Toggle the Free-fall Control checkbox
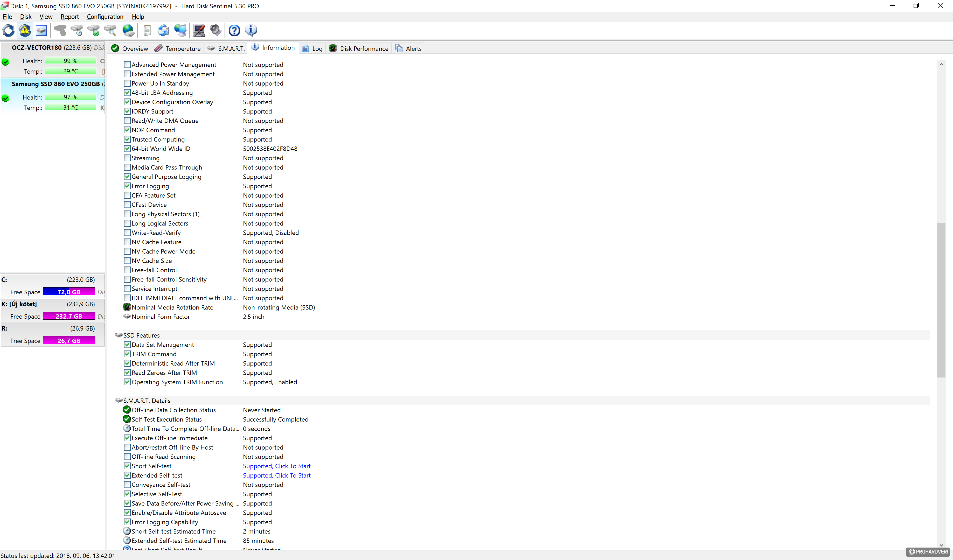 [x=127, y=270]
